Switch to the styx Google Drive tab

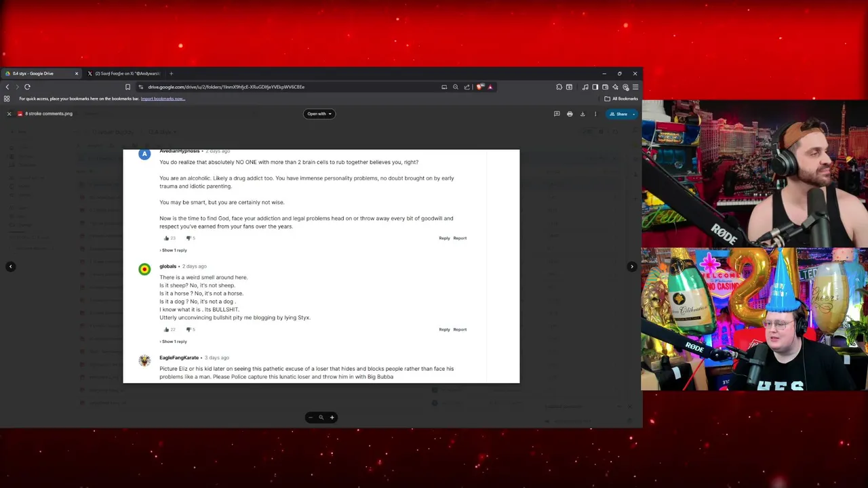click(x=41, y=73)
